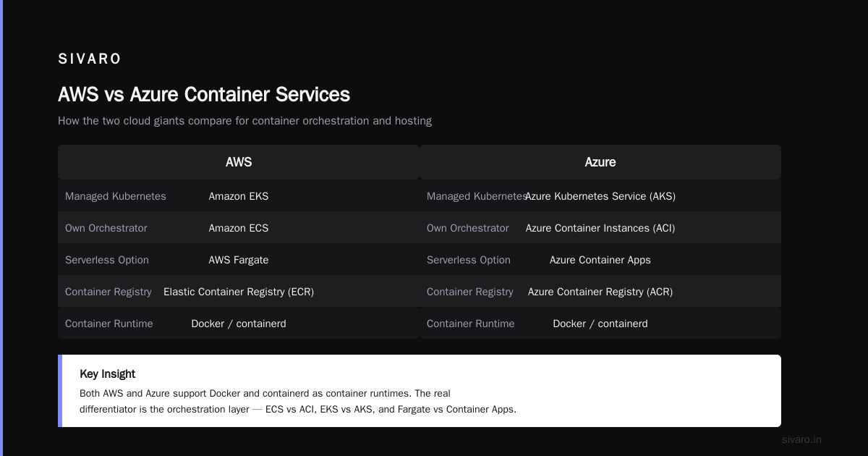Click the Amazon EKS cell
The image size is (868, 456).
coord(239,196)
